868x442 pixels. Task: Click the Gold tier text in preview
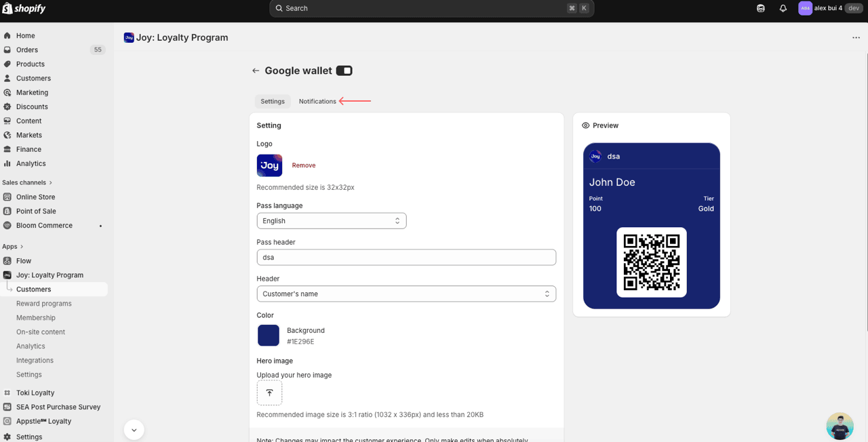[x=706, y=209]
